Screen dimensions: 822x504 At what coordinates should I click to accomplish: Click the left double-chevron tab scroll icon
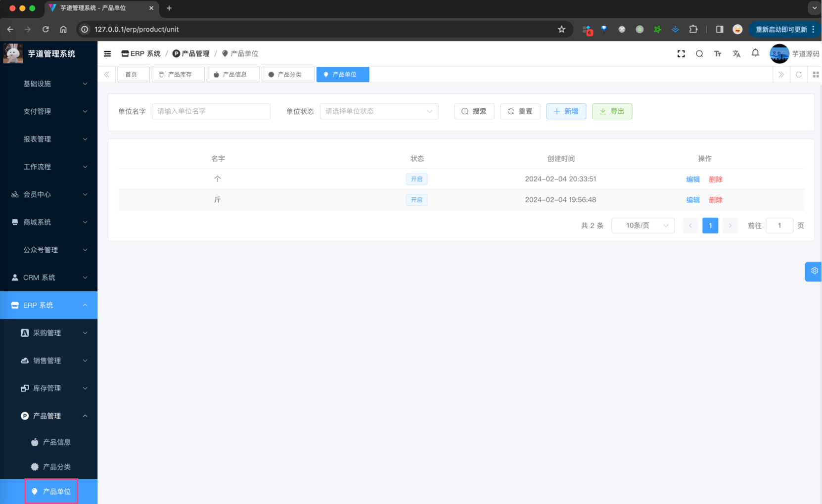click(x=106, y=74)
